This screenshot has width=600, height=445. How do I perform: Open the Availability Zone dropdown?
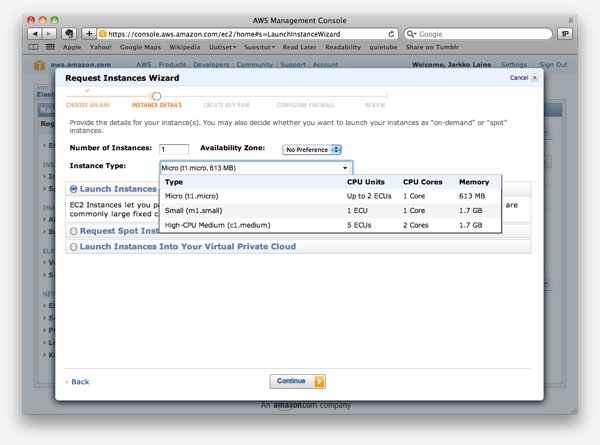(x=312, y=149)
